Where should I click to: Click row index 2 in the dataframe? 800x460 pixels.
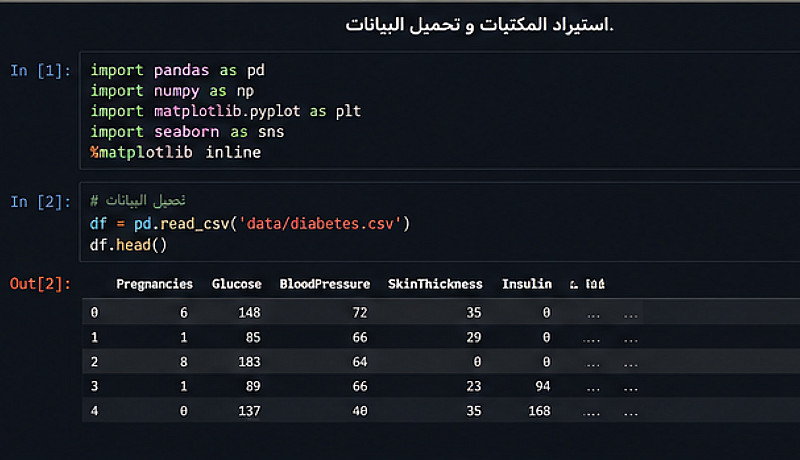tap(95, 360)
